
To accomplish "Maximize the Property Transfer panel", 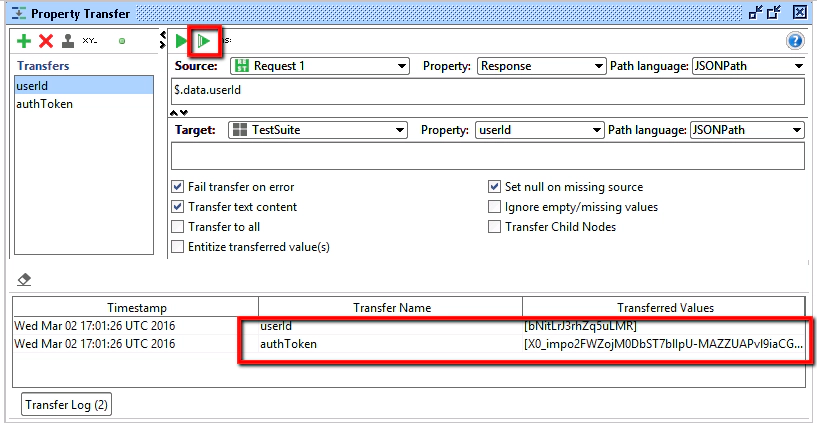I will pos(774,12).
